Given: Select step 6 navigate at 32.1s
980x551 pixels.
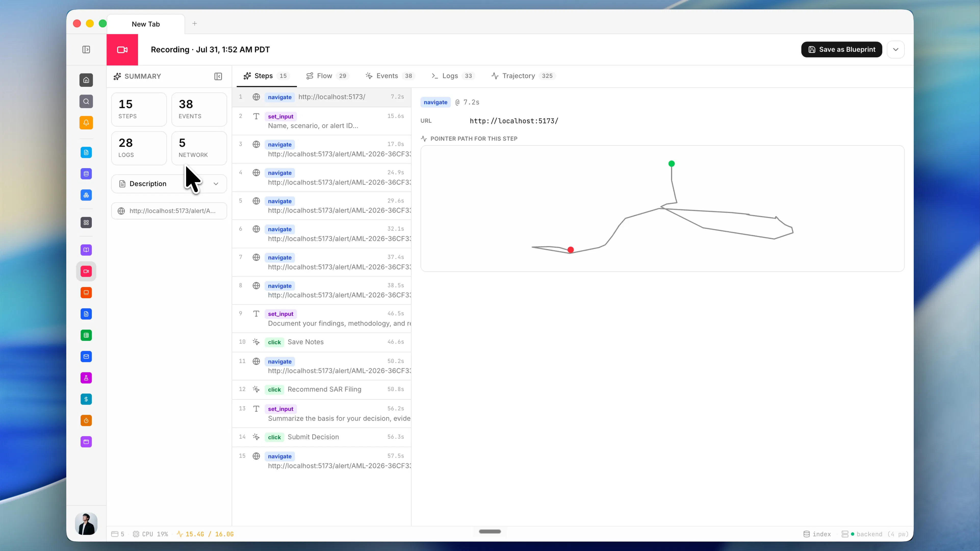Looking at the screenshot, I should click(x=321, y=234).
